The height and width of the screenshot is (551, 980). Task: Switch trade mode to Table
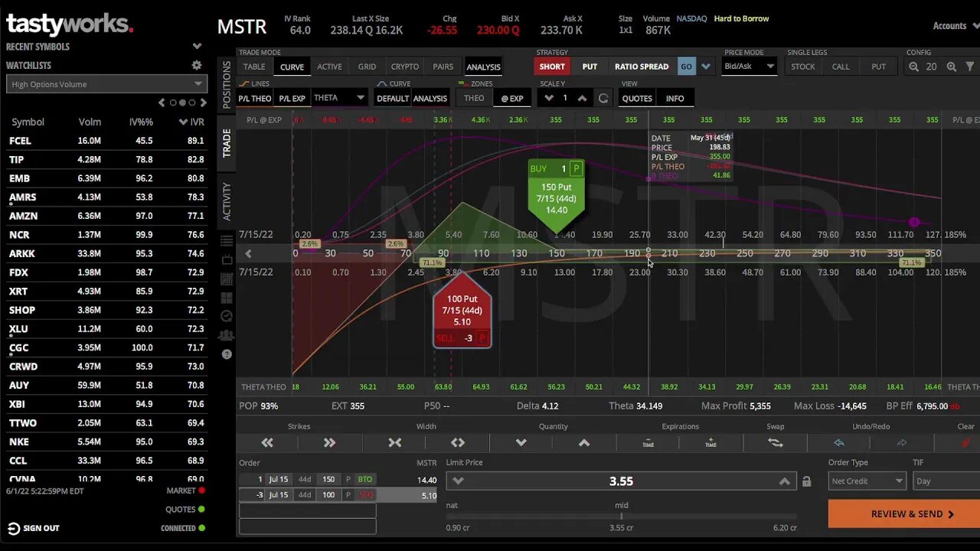click(254, 67)
